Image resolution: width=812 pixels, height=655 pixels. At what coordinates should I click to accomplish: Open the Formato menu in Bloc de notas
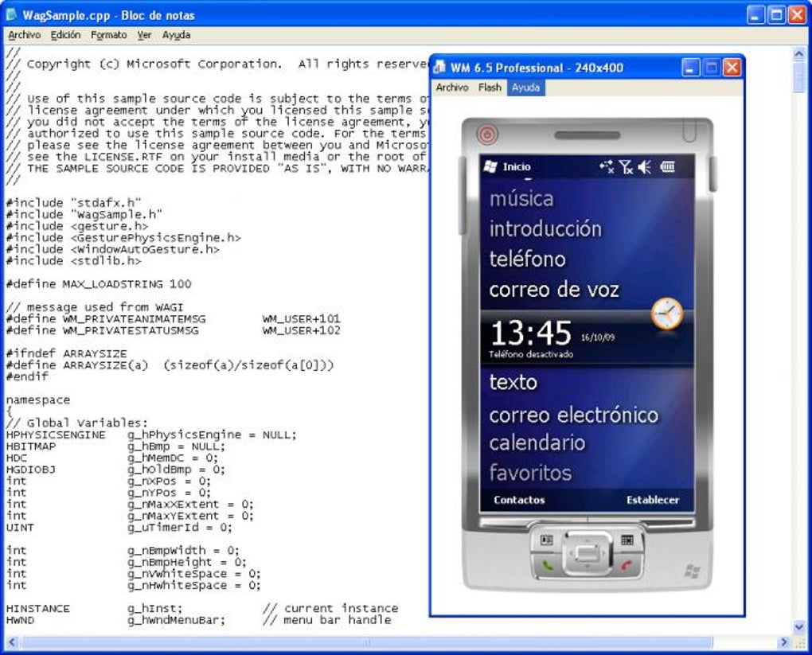(109, 35)
